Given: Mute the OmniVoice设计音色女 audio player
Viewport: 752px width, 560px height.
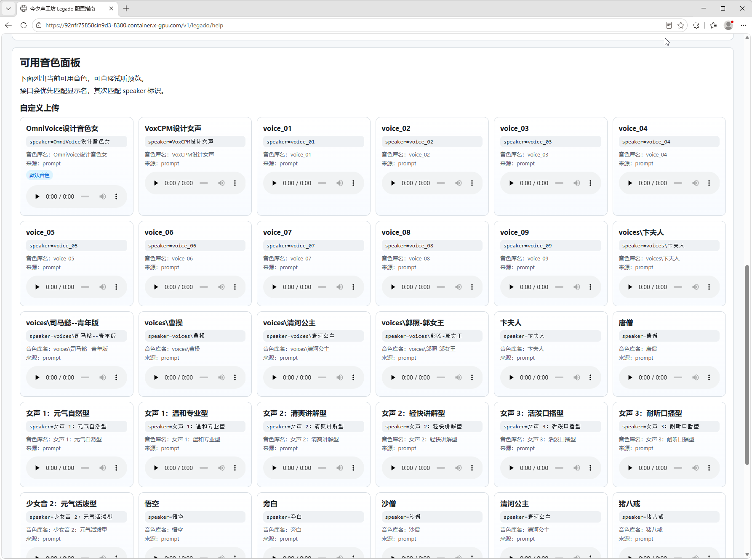Looking at the screenshot, I should click(x=103, y=196).
